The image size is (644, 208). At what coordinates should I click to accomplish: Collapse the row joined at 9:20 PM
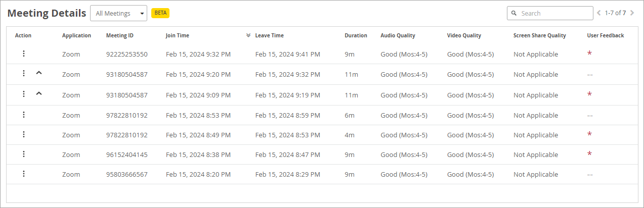point(39,74)
